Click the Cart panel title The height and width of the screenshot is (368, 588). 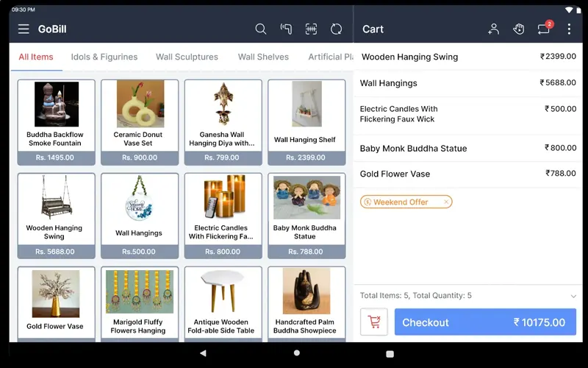point(373,29)
